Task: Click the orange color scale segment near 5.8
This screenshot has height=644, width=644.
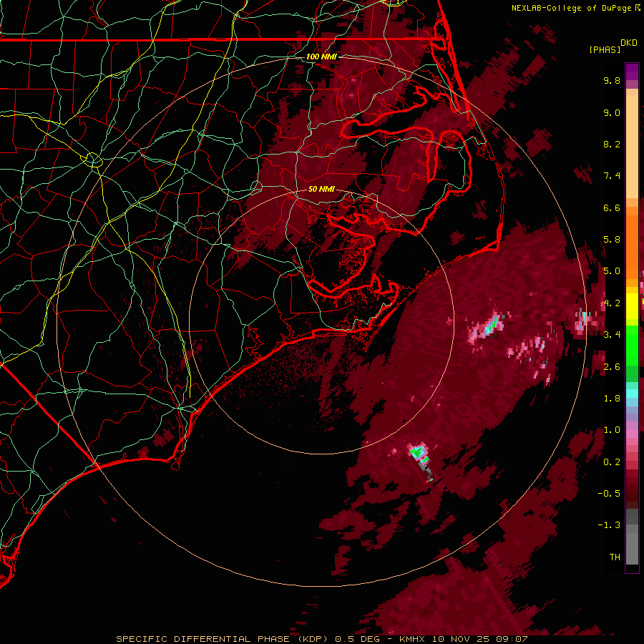Action: tap(632, 246)
